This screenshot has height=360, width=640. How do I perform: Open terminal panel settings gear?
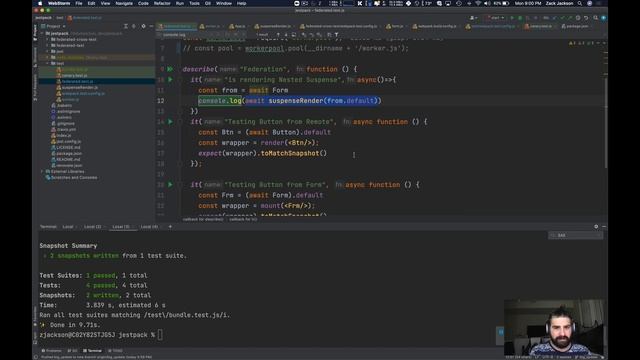[596, 227]
